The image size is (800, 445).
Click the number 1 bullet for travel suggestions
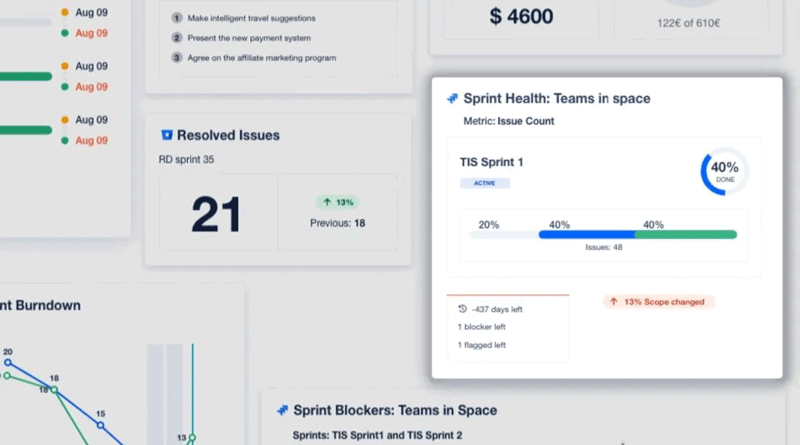click(x=177, y=18)
